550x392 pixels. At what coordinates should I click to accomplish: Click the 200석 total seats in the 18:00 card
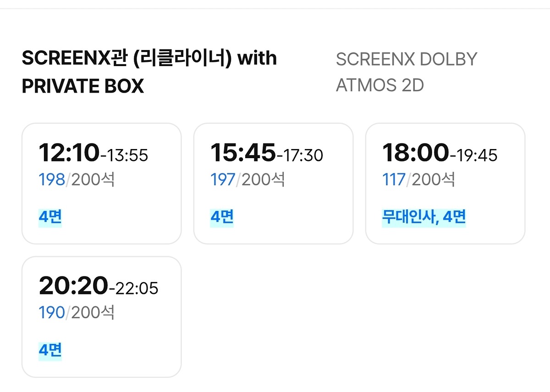click(x=433, y=180)
